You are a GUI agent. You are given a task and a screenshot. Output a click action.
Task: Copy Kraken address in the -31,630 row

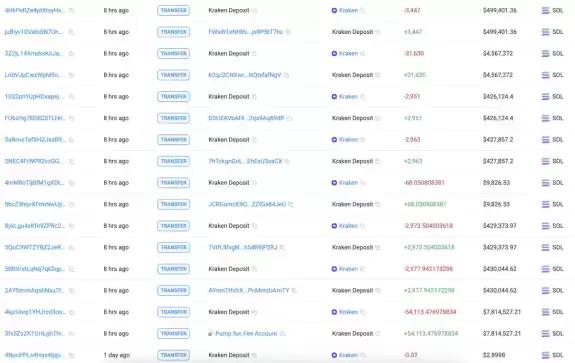(362, 54)
